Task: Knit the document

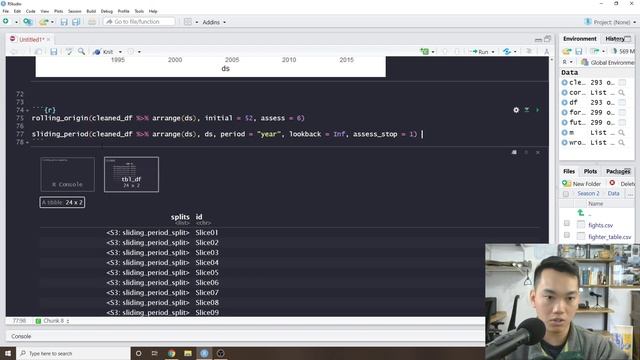Action: pyautogui.click(x=103, y=52)
